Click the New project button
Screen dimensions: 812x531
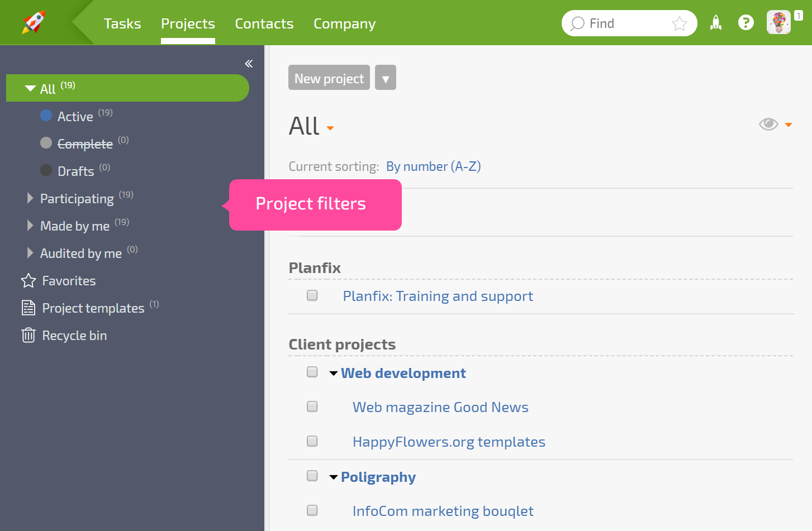tap(329, 78)
